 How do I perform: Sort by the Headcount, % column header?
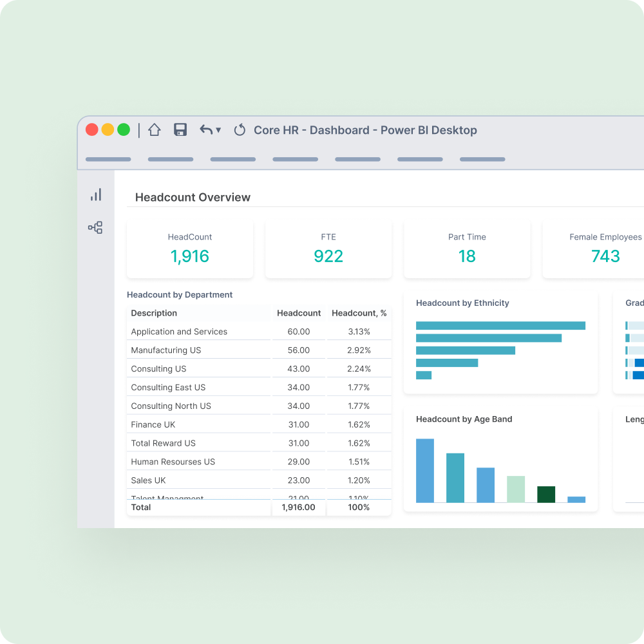[x=358, y=313]
